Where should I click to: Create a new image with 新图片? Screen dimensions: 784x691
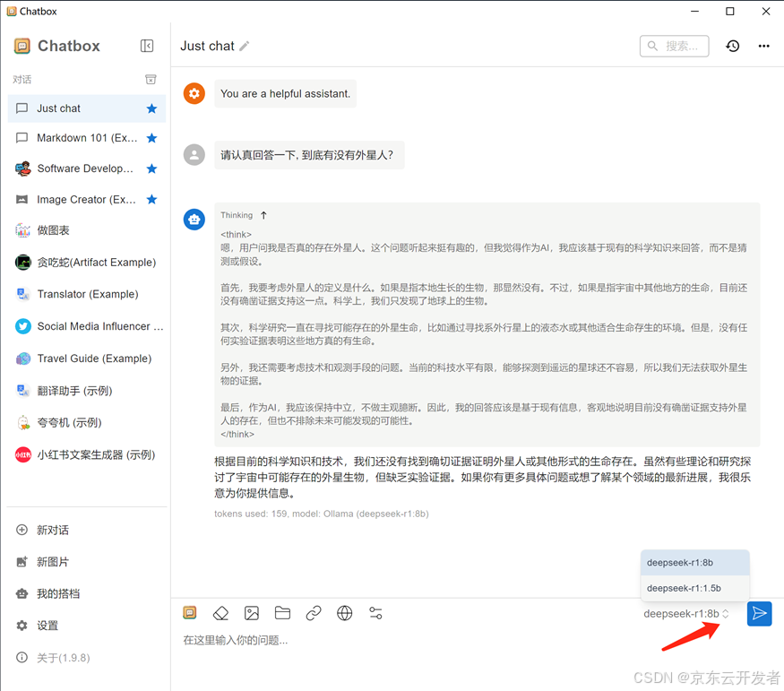point(87,562)
